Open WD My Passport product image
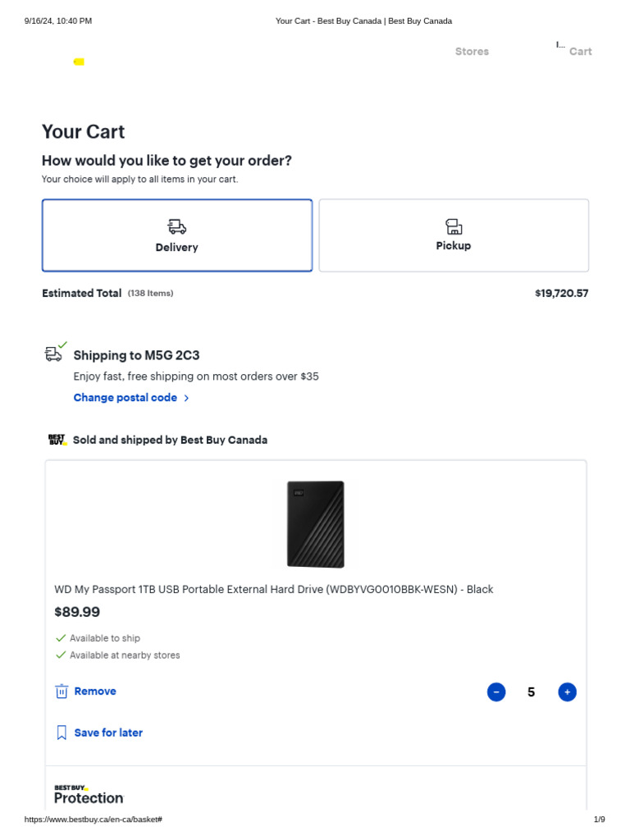The width and height of the screenshot is (630, 840). (x=316, y=524)
